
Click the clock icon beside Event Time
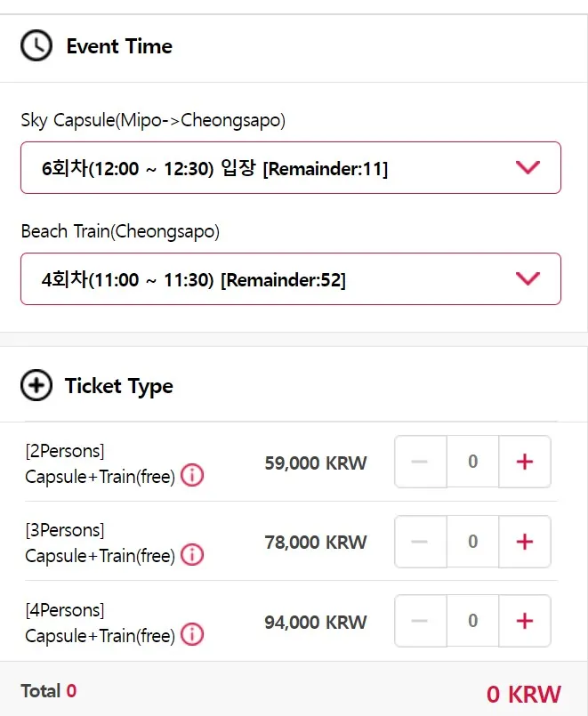click(x=36, y=45)
